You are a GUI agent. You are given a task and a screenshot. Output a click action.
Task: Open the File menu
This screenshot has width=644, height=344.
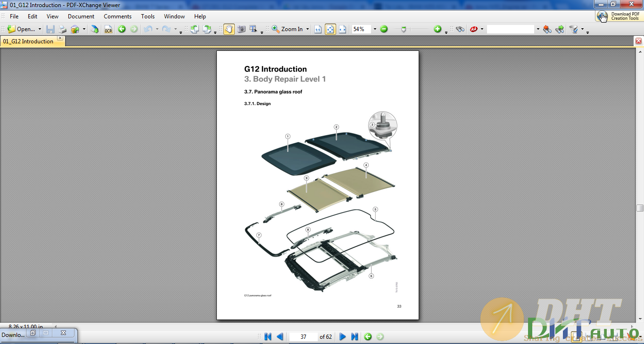point(14,16)
